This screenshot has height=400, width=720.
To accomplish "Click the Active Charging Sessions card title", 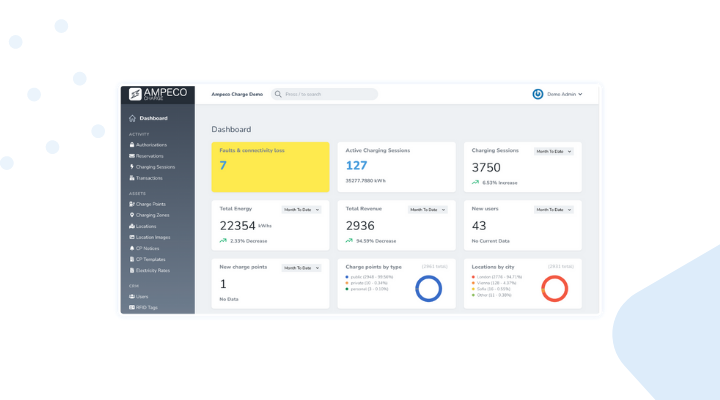I will pyautogui.click(x=377, y=151).
